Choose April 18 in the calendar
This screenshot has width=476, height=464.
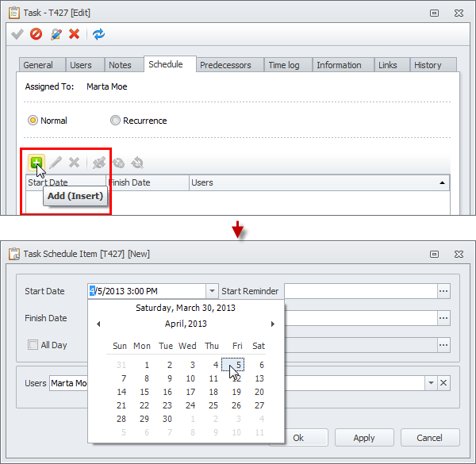213,392
